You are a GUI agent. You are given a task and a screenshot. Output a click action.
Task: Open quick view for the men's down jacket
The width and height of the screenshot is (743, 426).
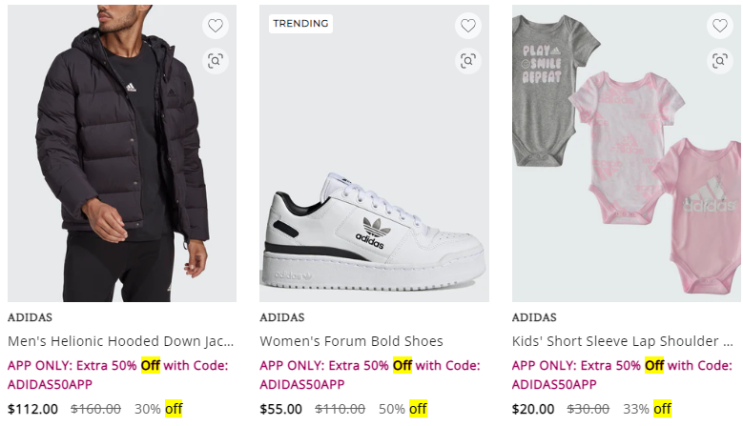[215, 61]
